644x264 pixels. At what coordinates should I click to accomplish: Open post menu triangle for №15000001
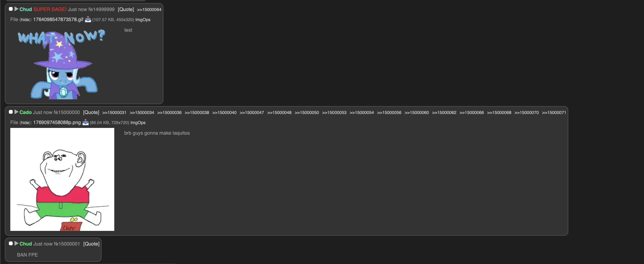[17, 243]
